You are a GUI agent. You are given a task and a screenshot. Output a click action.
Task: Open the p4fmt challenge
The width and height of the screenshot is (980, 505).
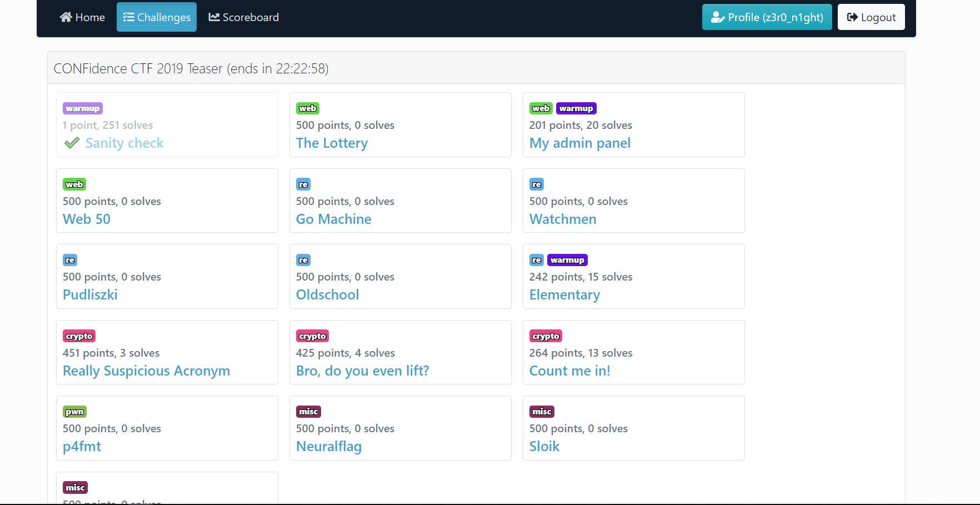[x=82, y=447]
